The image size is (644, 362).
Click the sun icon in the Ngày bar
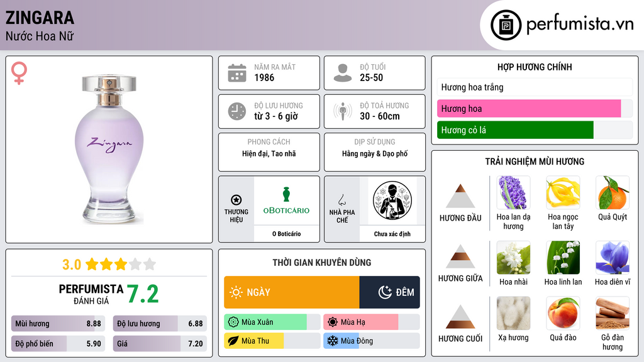pyautogui.click(x=236, y=292)
